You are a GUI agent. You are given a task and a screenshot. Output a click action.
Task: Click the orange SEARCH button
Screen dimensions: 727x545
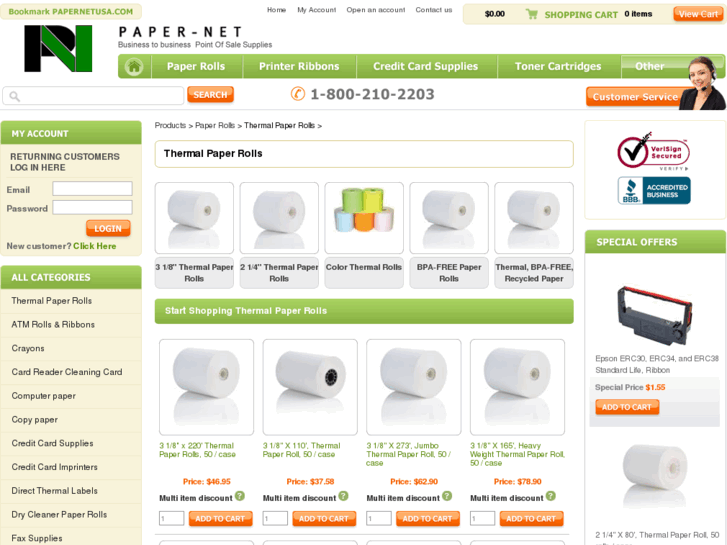pos(210,95)
